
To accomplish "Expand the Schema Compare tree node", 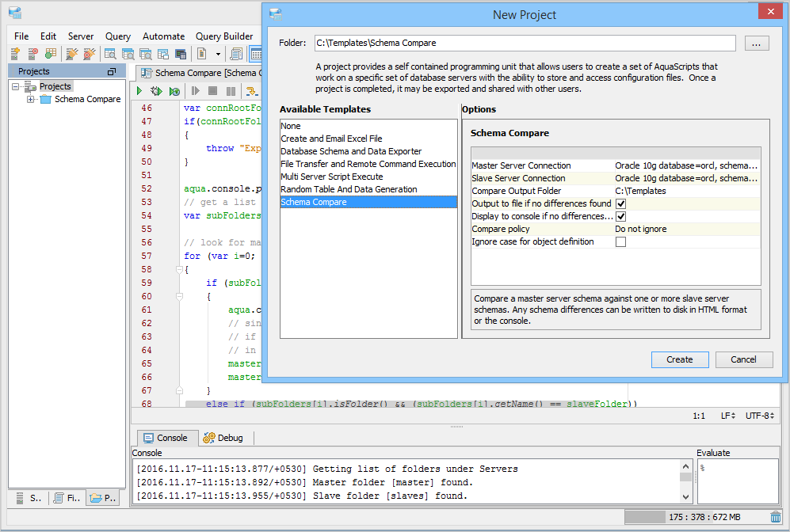I will click(x=31, y=99).
